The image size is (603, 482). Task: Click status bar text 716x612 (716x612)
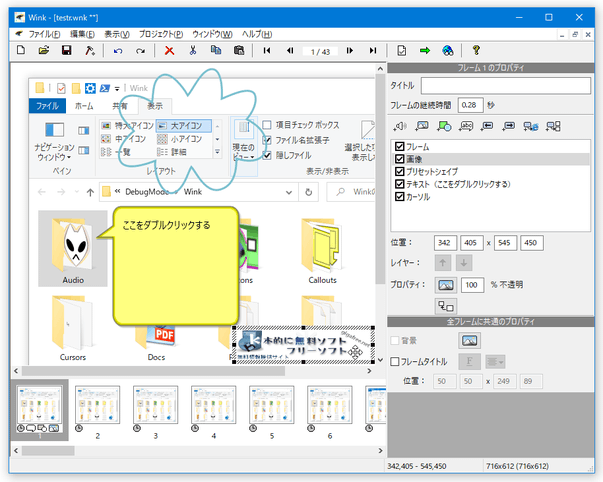(x=517, y=466)
